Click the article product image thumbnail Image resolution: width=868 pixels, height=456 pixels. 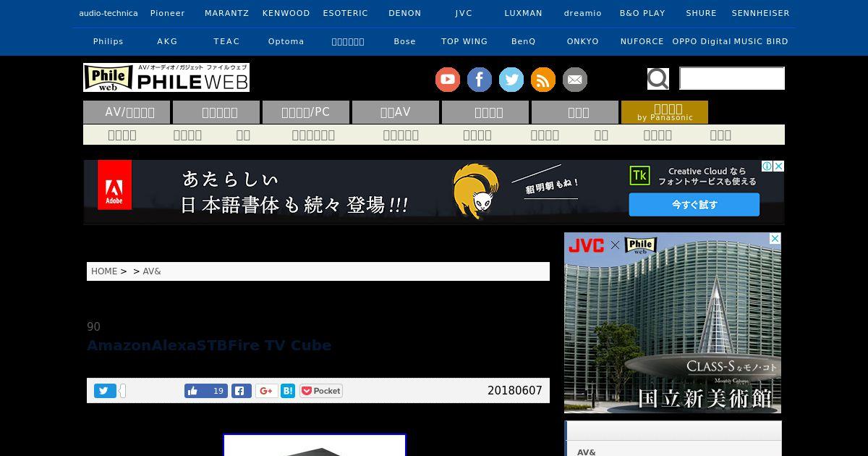(x=315, y=445)
